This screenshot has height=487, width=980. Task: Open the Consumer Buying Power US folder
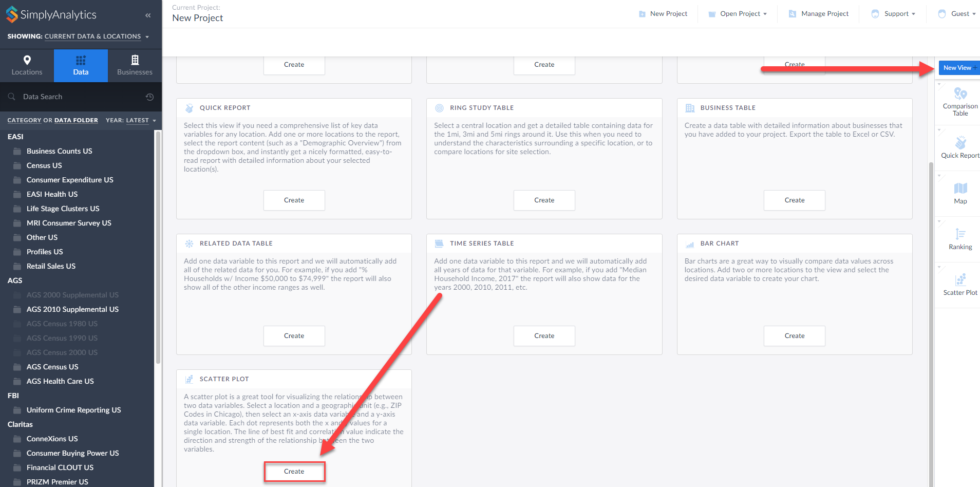pyautogui.click(x=72, y=453)
